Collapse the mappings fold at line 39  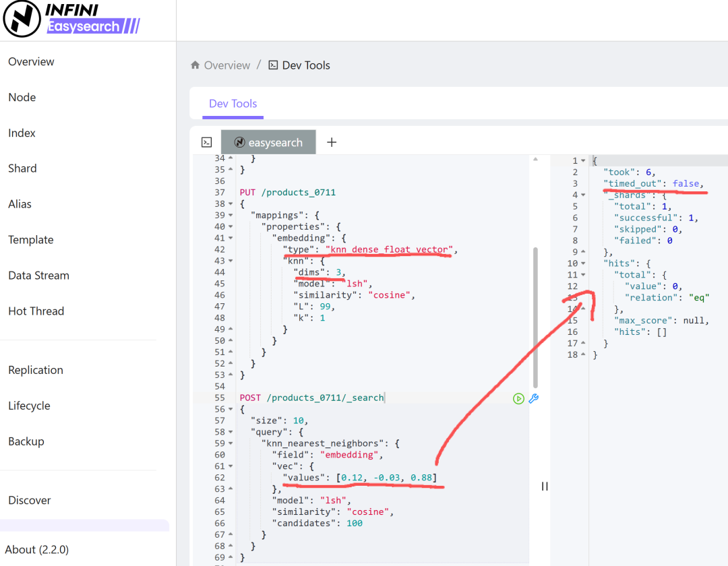pos(231,215)
